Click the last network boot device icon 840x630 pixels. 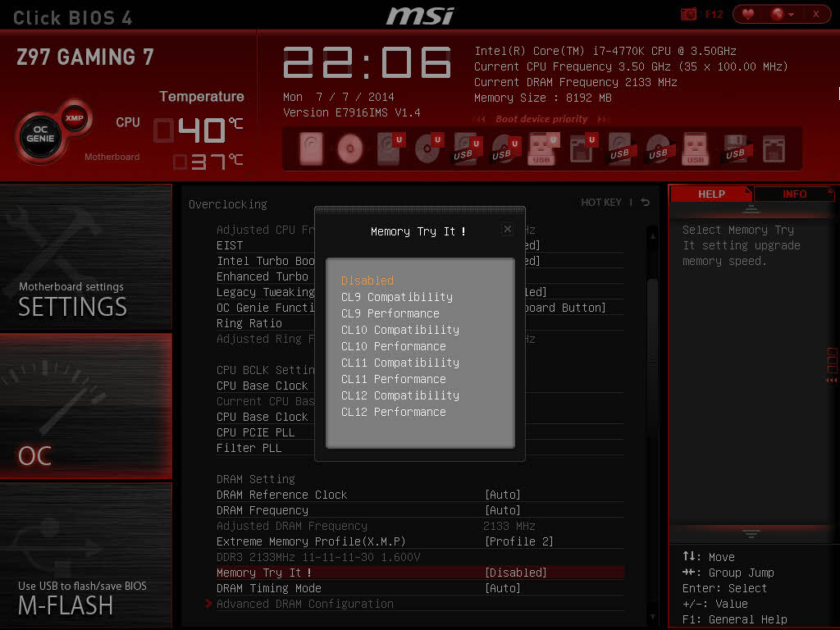[774, 148]
